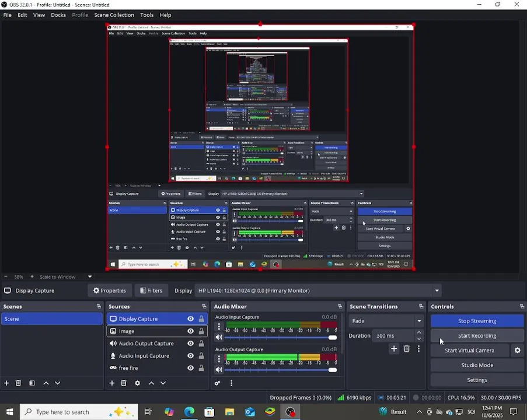Increase transition duration with up arrow
527x420 pixels.
[x=419, y=332]
